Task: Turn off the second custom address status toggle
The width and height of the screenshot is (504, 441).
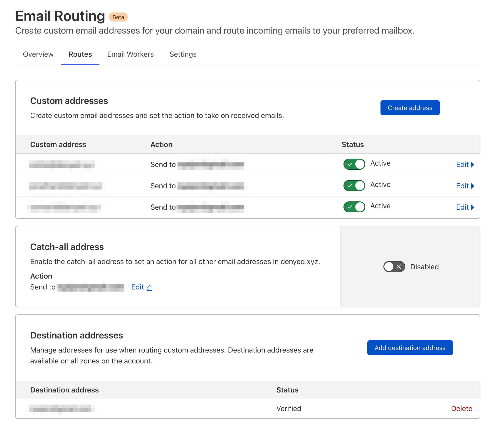Action: pyautogui.click(x=354, y=186)
